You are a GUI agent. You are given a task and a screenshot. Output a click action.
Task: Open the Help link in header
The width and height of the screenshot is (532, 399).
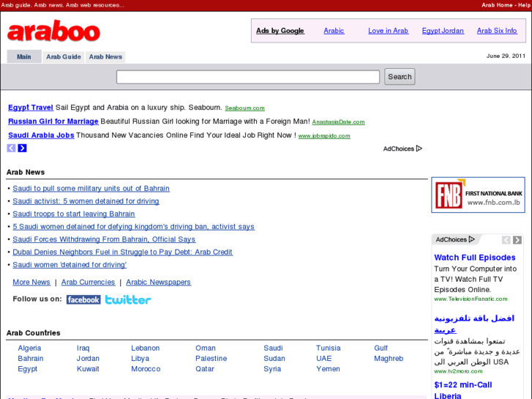(x=524, y=5)
